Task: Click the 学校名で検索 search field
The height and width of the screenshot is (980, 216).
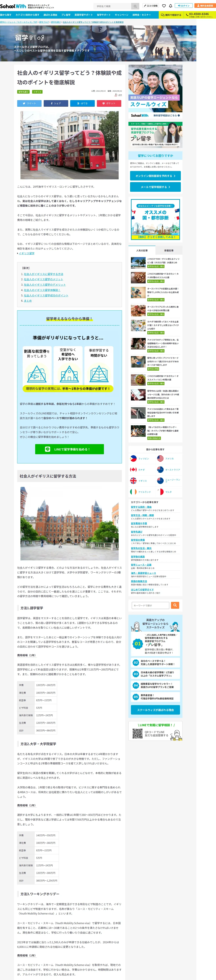Action: [113, 6]
